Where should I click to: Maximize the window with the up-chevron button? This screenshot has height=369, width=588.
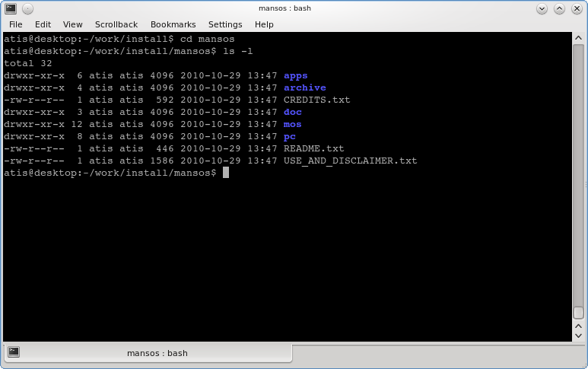[x=559, y=8]
